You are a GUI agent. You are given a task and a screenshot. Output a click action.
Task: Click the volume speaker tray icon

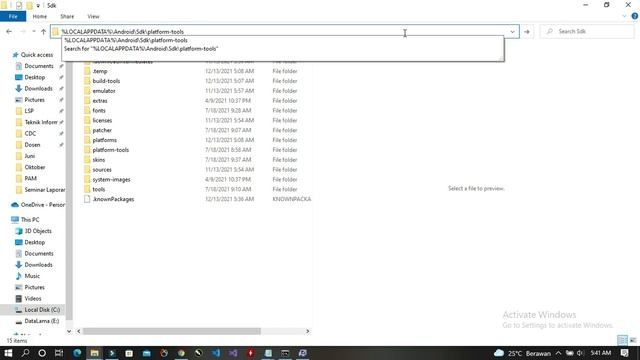point(580,353)
